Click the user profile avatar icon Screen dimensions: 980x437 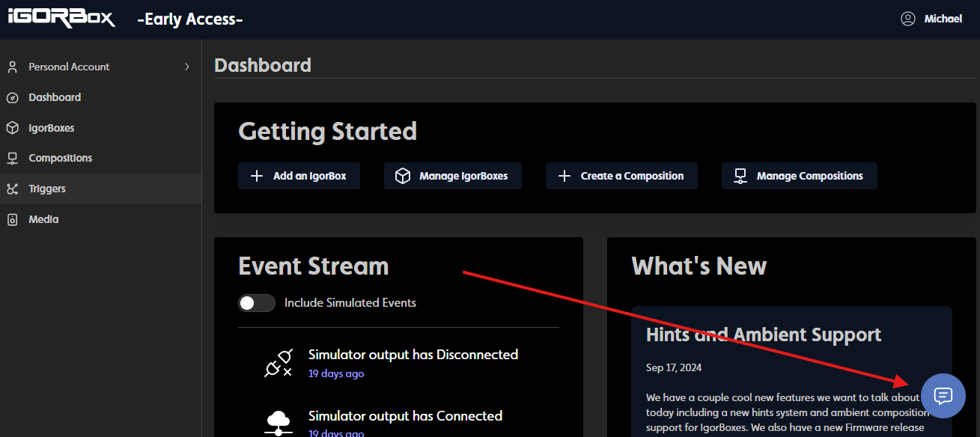[908, 19]
